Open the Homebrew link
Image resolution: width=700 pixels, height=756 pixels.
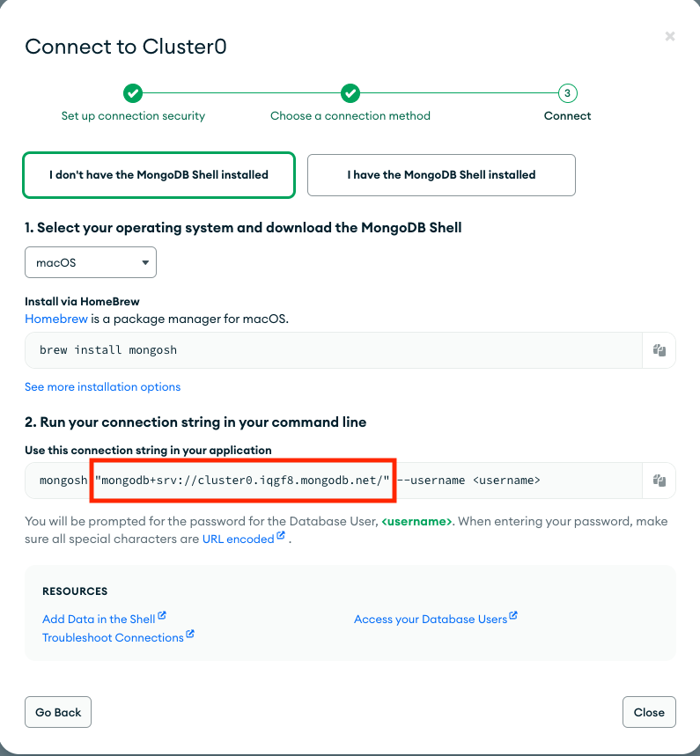pos(55,319)
